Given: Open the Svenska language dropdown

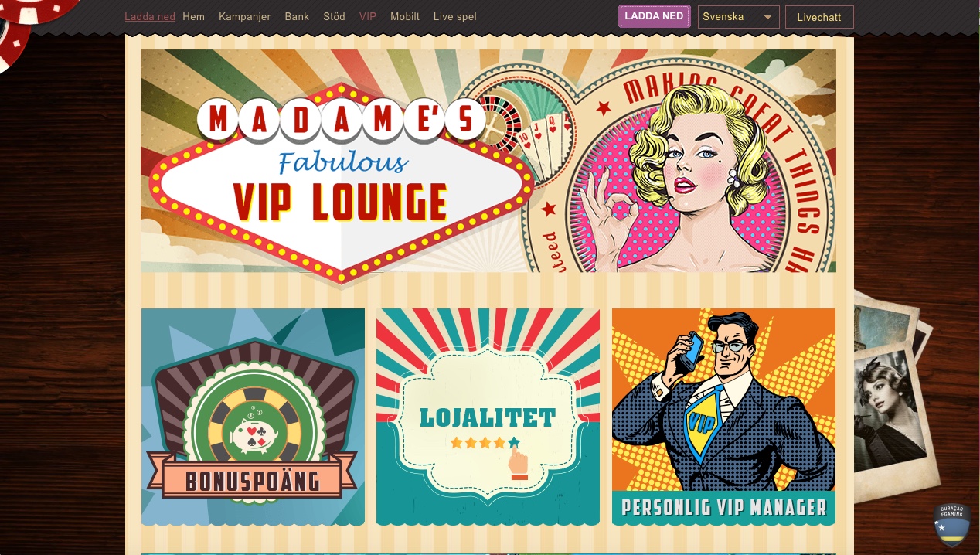Looking at the screenshot, I should coord(738,17).
